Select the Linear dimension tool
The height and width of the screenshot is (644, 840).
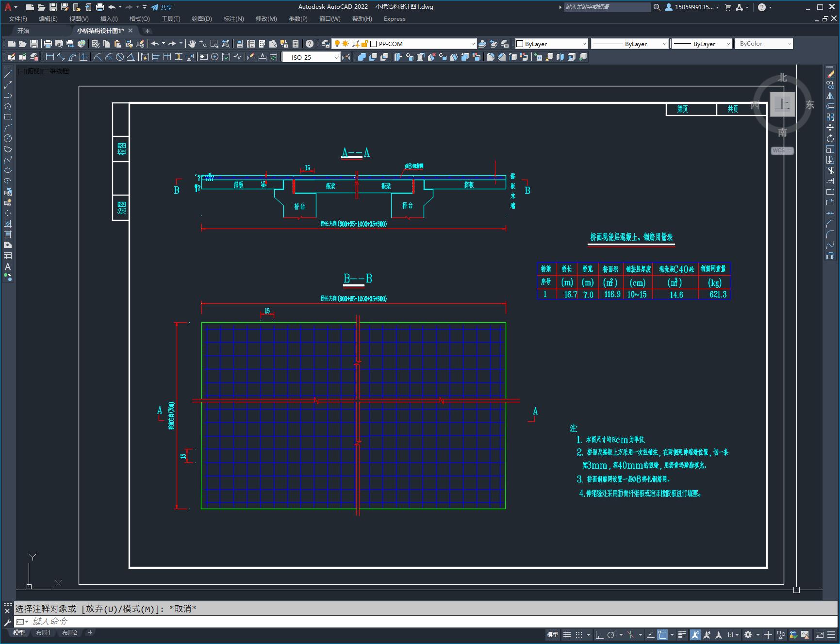pyautogui.click(x=49, y=57)
